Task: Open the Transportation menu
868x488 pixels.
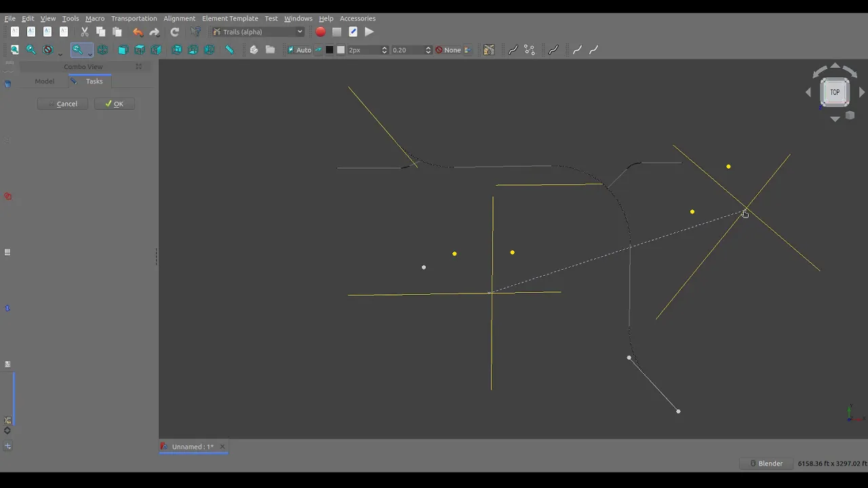Action: click(x=134, y=18)
